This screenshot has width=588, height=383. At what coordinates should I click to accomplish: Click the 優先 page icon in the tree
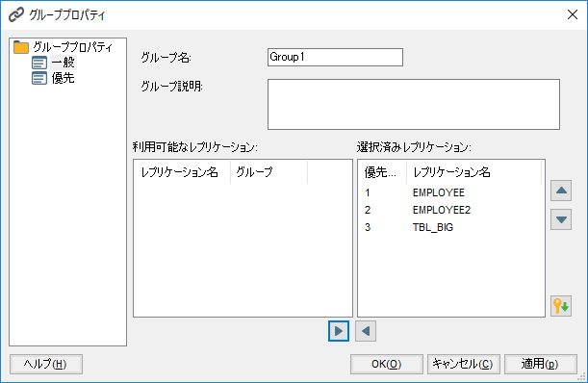[39, 78]
